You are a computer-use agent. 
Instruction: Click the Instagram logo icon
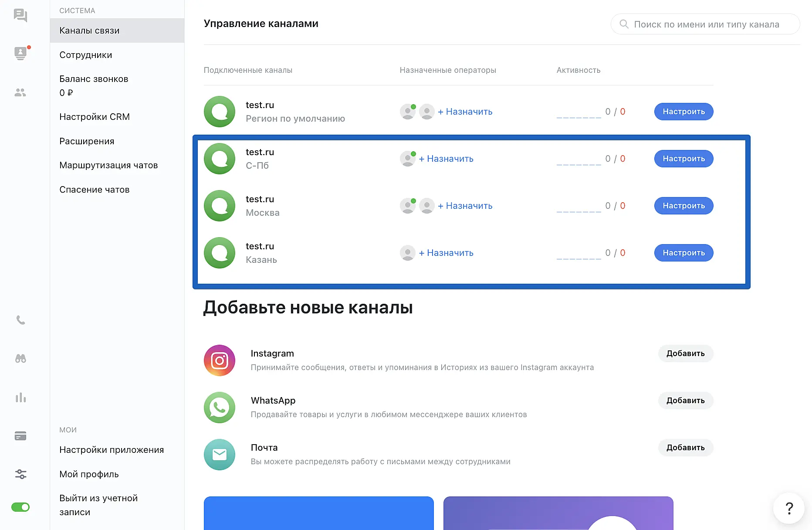pos(220,360)
